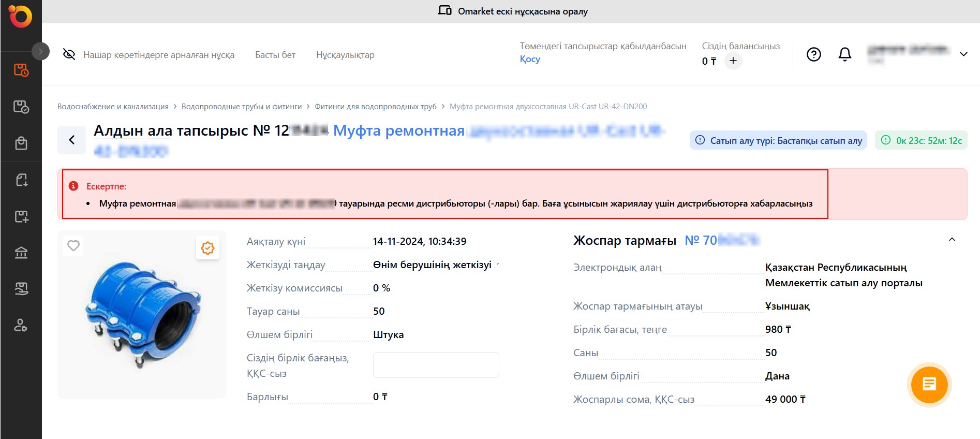Open the user settings sidebar icon

pyautogui.click(x=21, y=325)
